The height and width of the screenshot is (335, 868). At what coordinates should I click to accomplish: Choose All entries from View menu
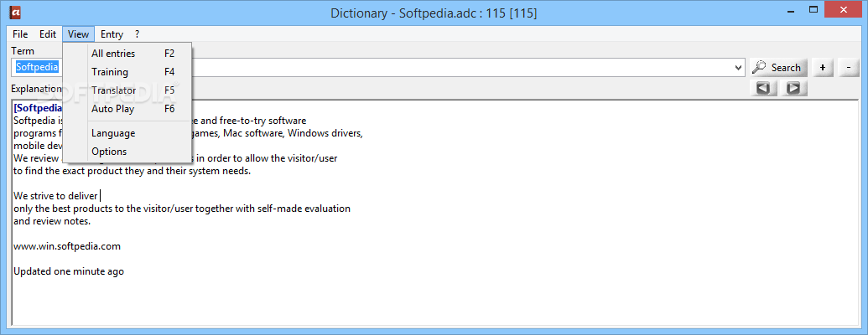tap(127, 54)
